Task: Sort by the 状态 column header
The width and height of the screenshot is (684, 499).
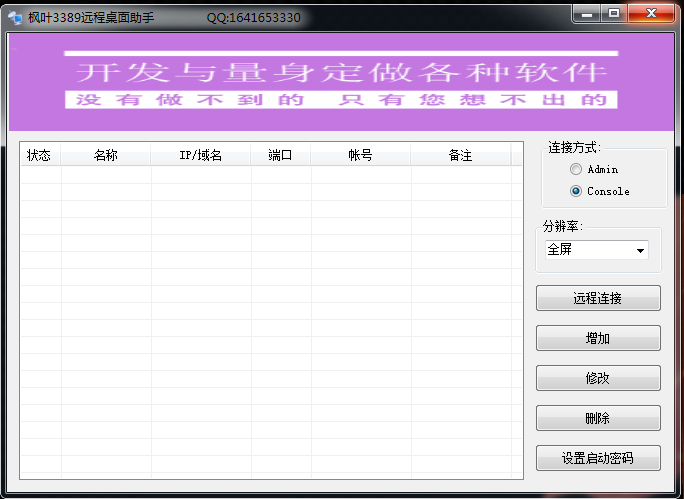Action: click(40, 155)
